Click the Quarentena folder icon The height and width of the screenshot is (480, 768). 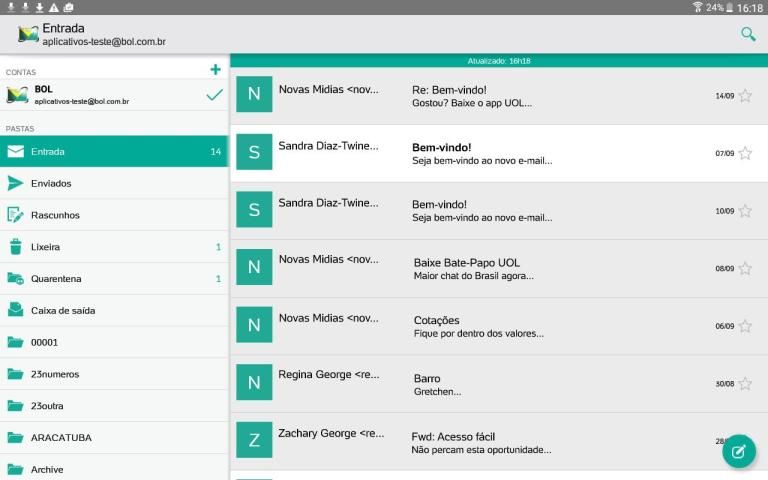(x=16, y=279)
